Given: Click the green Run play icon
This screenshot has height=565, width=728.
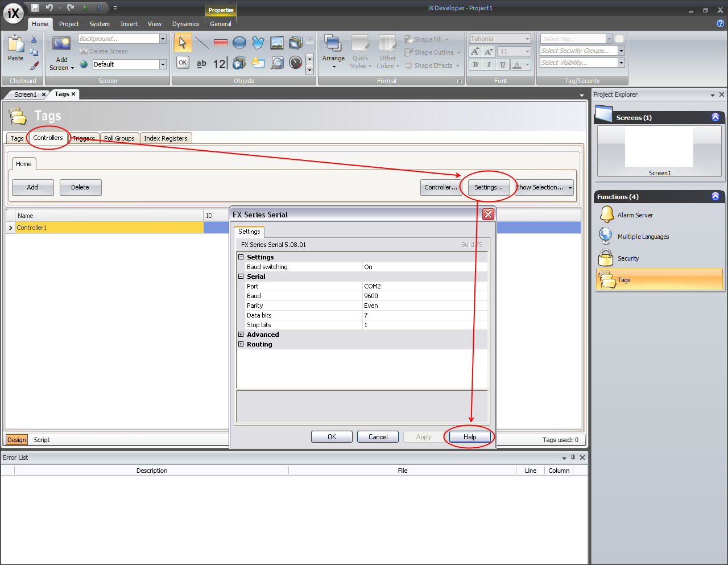Looking at the screenshot, I should tap(85, 7).
